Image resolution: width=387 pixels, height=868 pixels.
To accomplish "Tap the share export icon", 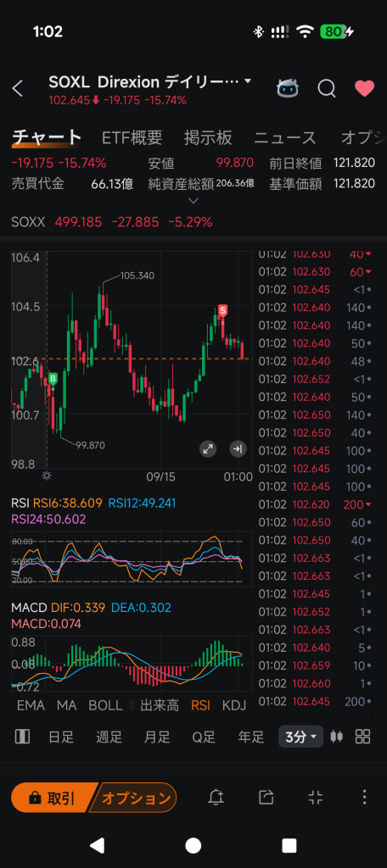I will coord(266,797).
